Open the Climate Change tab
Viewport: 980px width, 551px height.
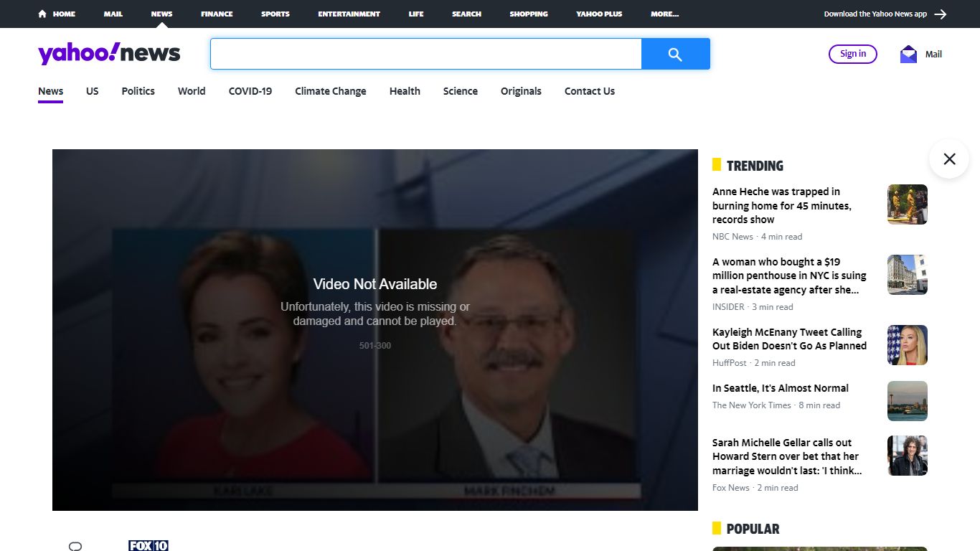(x=331, y=91)
